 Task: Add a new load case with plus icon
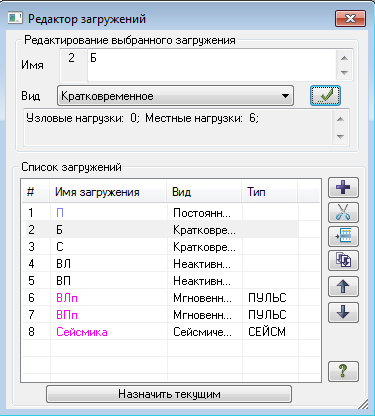(x=343, y=188)
